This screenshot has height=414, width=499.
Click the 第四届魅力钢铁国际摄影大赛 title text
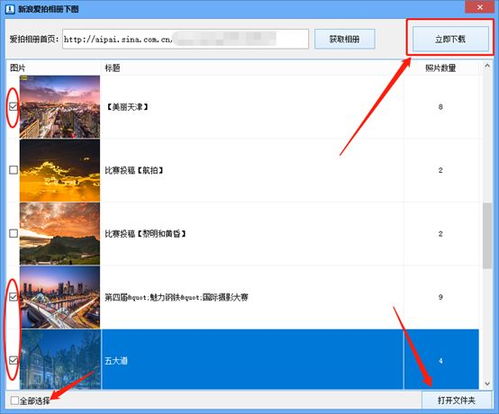(176, 297)
